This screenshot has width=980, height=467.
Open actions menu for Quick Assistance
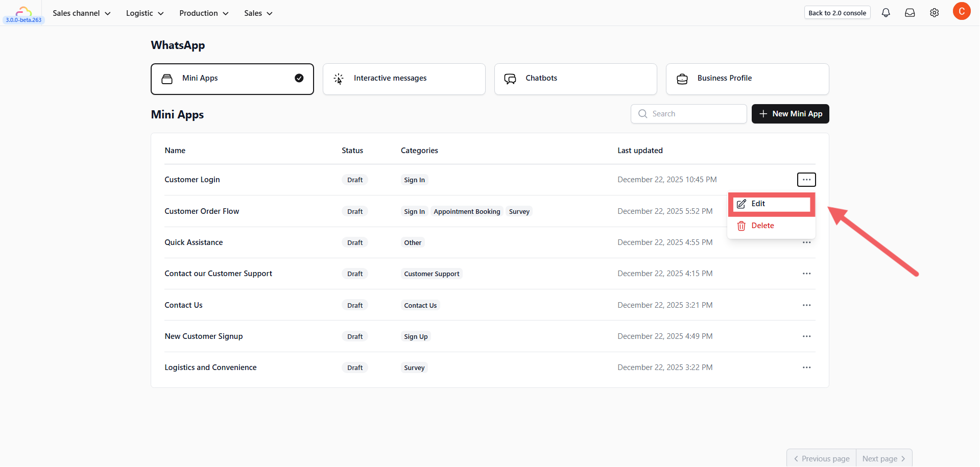coord(806,242)
